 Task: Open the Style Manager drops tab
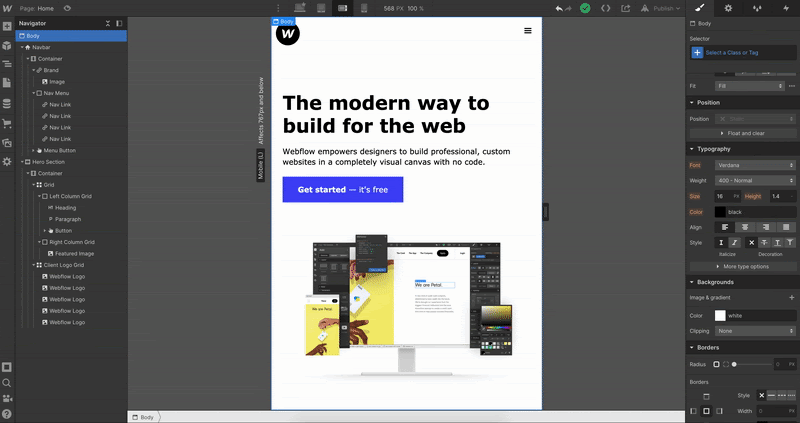[757, 8]
